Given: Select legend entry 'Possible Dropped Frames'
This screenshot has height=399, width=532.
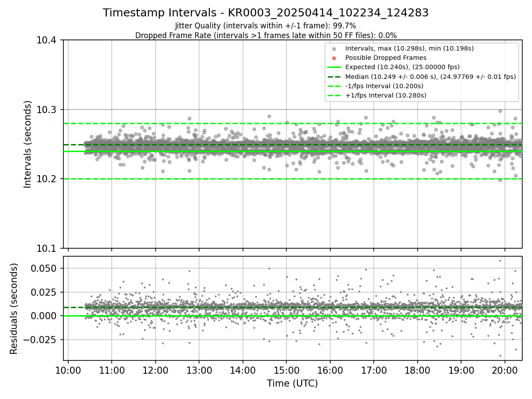Looking at the screenshot, I should (386, 58).
